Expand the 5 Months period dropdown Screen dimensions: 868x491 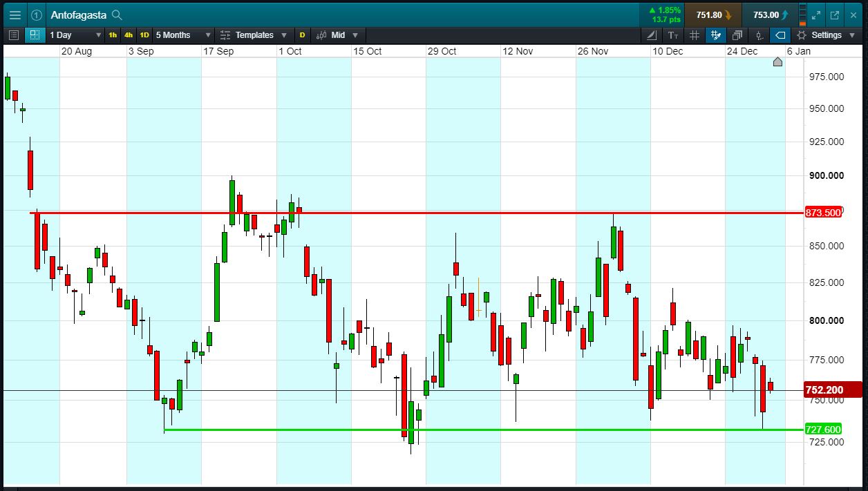[x=183, y=35]
